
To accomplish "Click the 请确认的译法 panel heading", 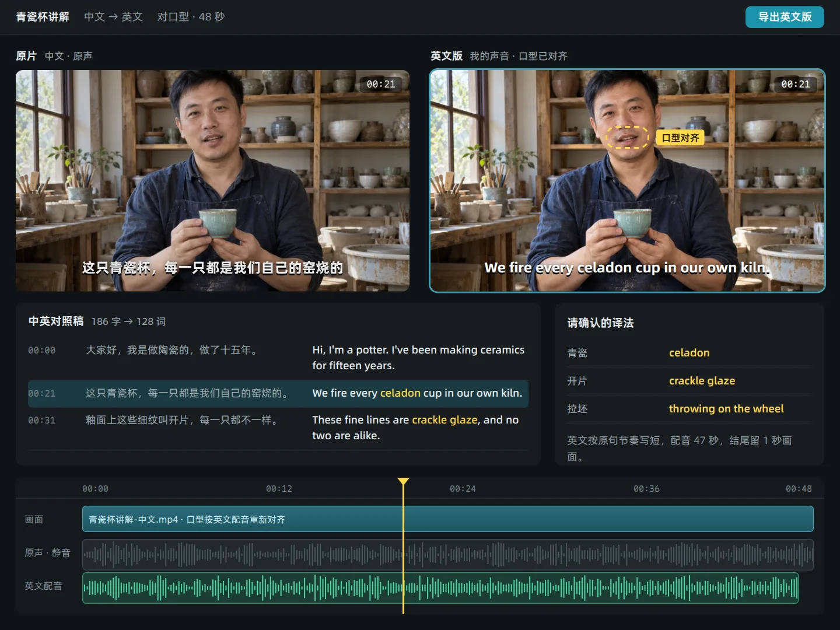I will tap(600, 323).
